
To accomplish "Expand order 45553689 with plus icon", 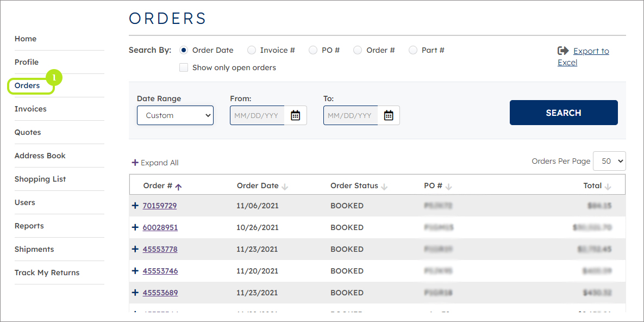I will (x=135, y=293).
